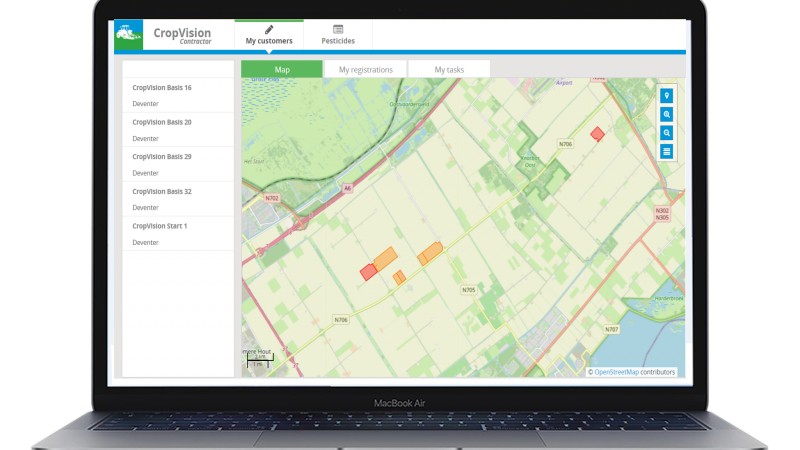Select customer CropVision Basis 29
This screenshot has width=800, height=450.
pos(178,164)
